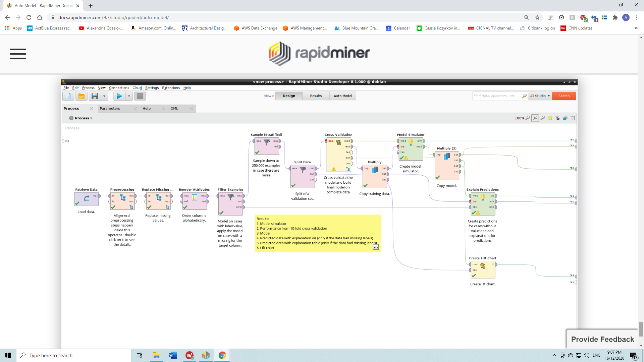Click the page zoom magnifier in address bar
Screen dimensions: 644x362
click(x=527, y=17)
